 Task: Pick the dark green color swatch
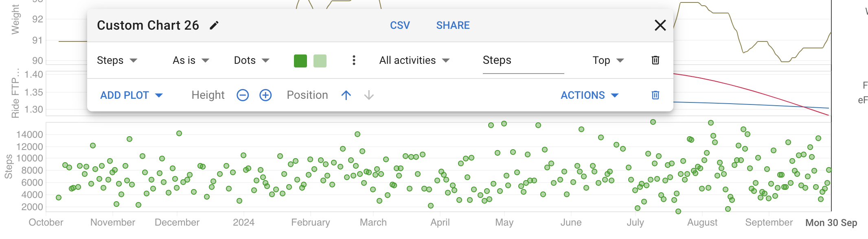pyautogui.click(x=300, y=61)
